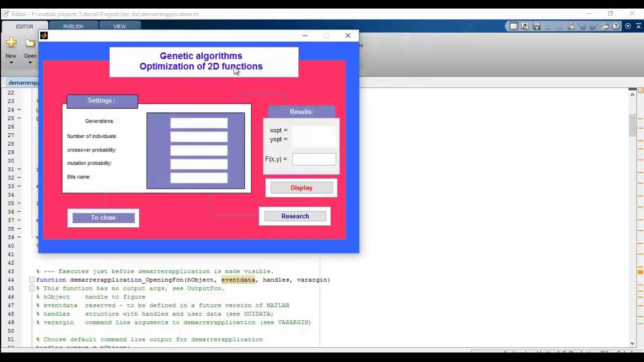Click the Undo arrow icon
The image size is (644, 362).
[582, 26]
